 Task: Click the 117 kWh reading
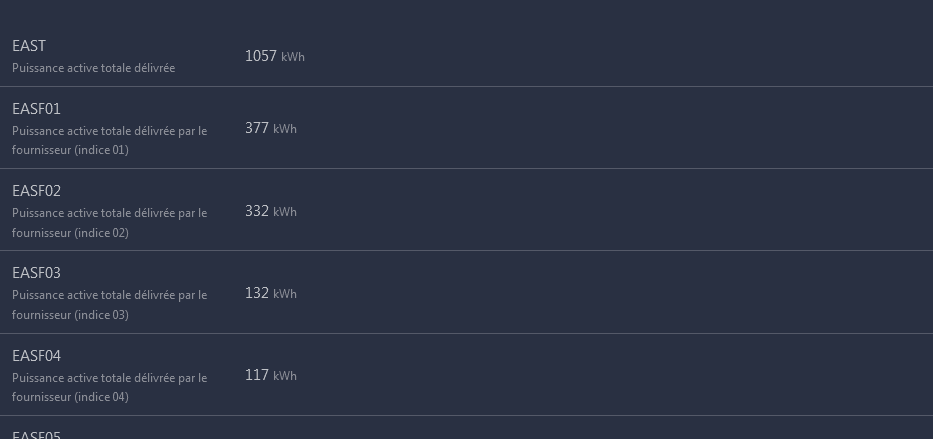271,375
